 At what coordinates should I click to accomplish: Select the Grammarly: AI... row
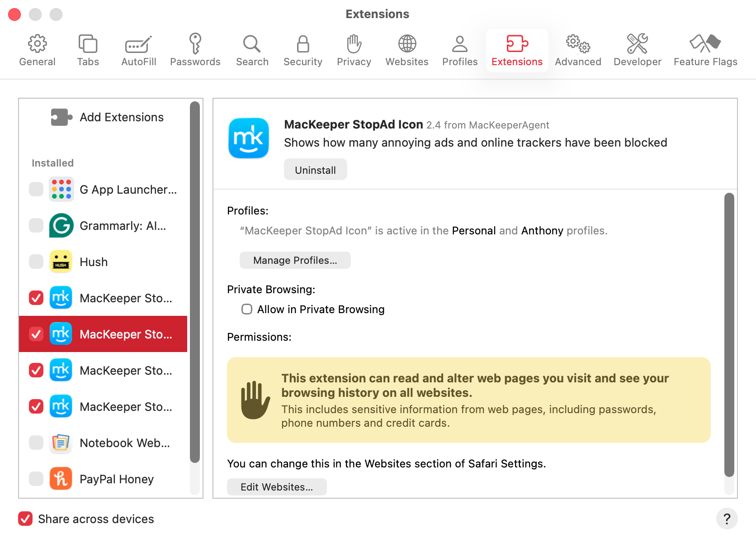click(103, 225)
